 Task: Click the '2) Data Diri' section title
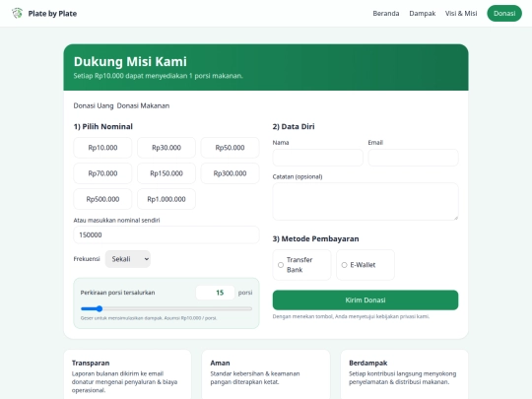coord(294,126)
